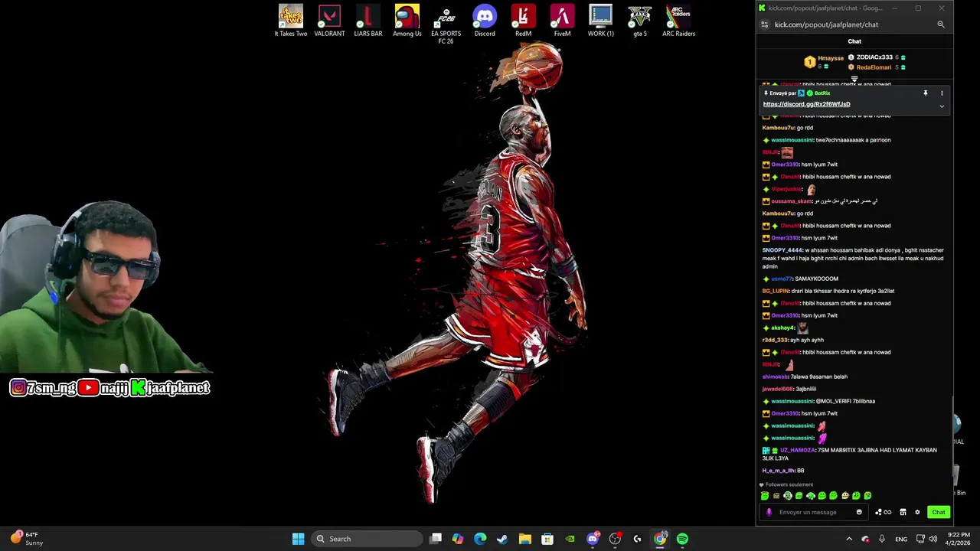Click the jawadel666 username
Viewport: 980px width, 551px height.
click(x=778, y=389)
